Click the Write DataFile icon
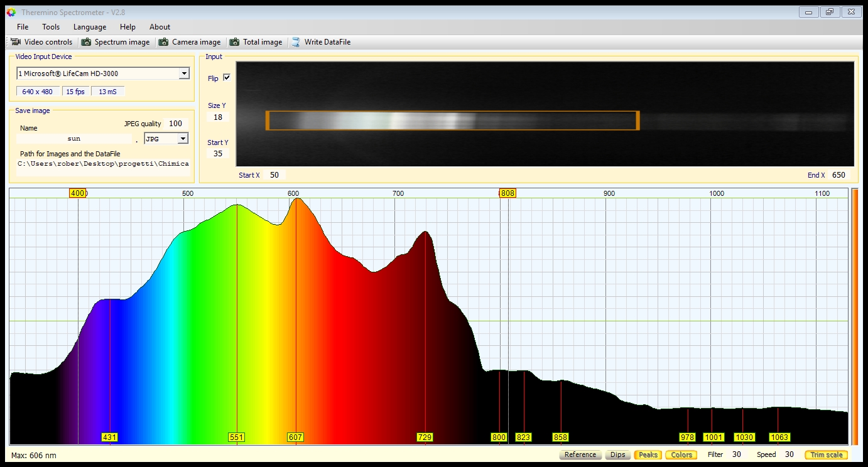Viewport: 868px width, 467px height. click(x=296, y=42)
